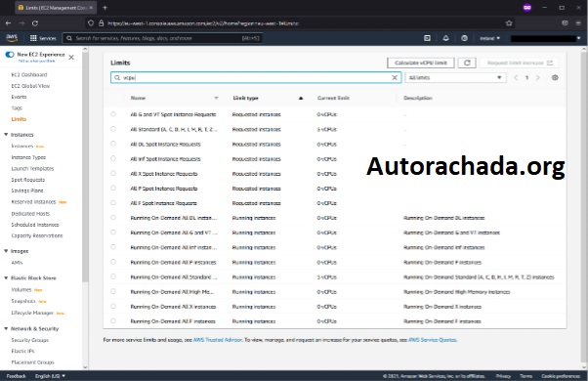Click the AWS services search box
Viewport: 588px width, 381px height.
pyautogui.click(x=162, y=38)
